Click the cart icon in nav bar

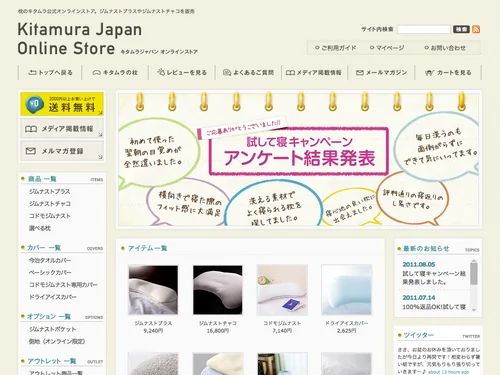point(429,72)
